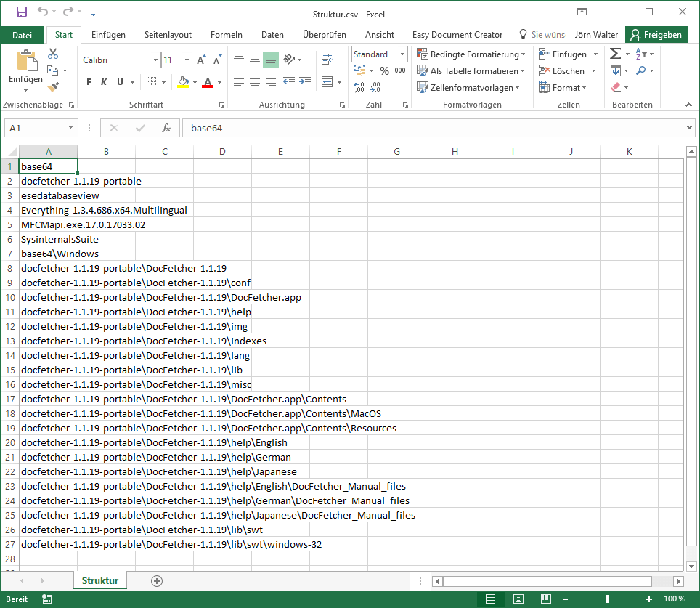
Task: Click the insert function fx icon
Action: 166,129
